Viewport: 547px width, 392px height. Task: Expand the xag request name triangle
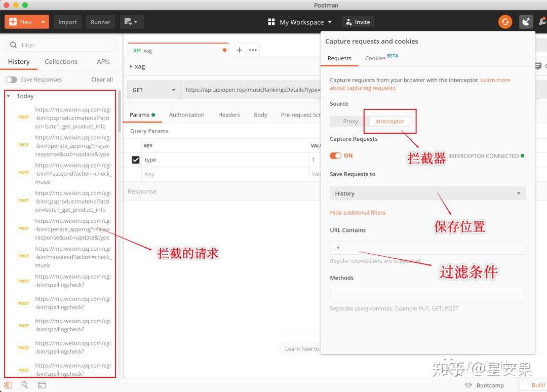point(131,66)
